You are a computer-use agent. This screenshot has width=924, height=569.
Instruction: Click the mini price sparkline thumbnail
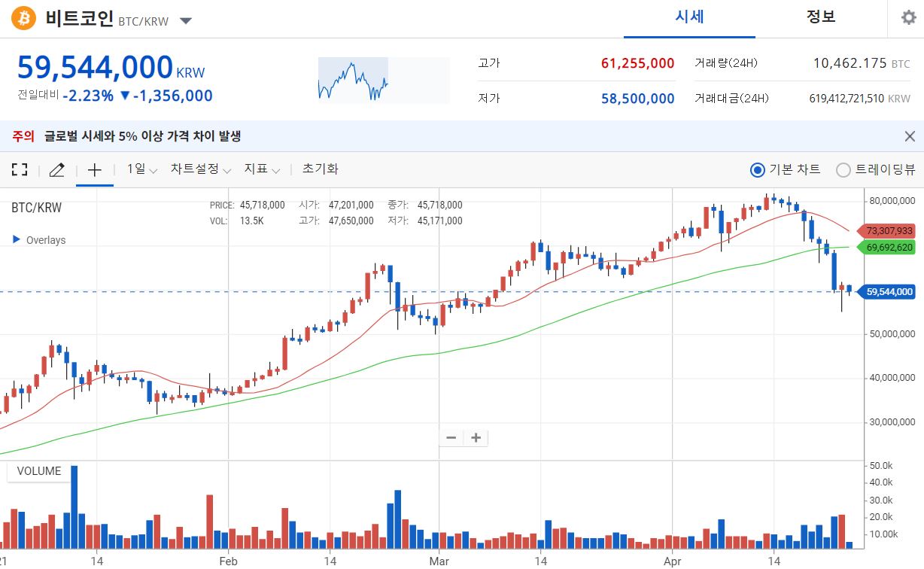[384, 80]
